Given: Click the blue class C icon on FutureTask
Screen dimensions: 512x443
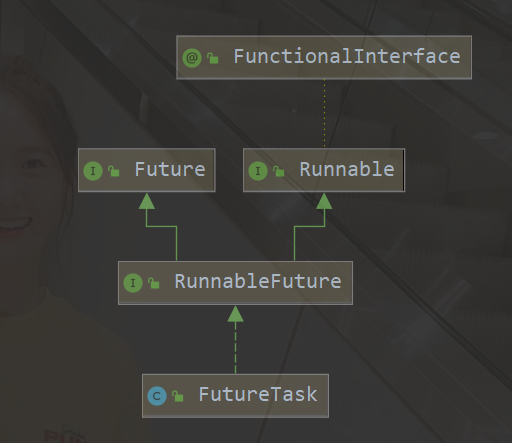Looking at the screenshot, I should (157, 396).
